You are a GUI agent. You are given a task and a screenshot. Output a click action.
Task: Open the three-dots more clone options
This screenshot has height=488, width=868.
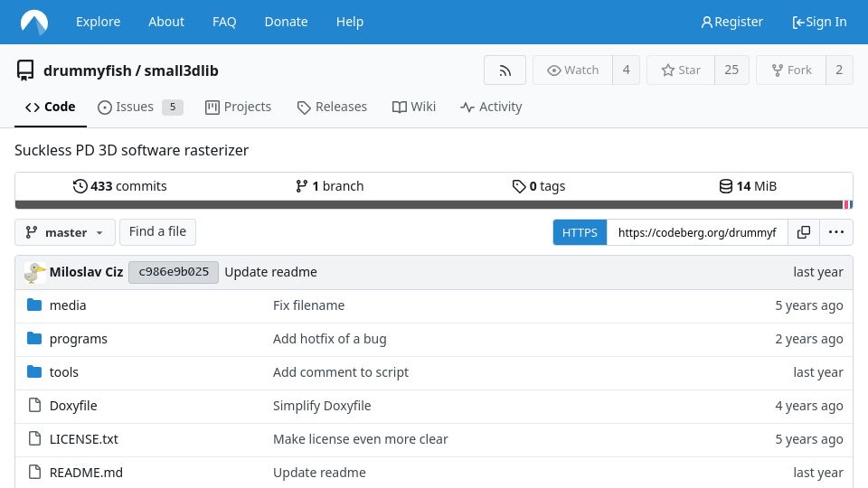(835, 232)
